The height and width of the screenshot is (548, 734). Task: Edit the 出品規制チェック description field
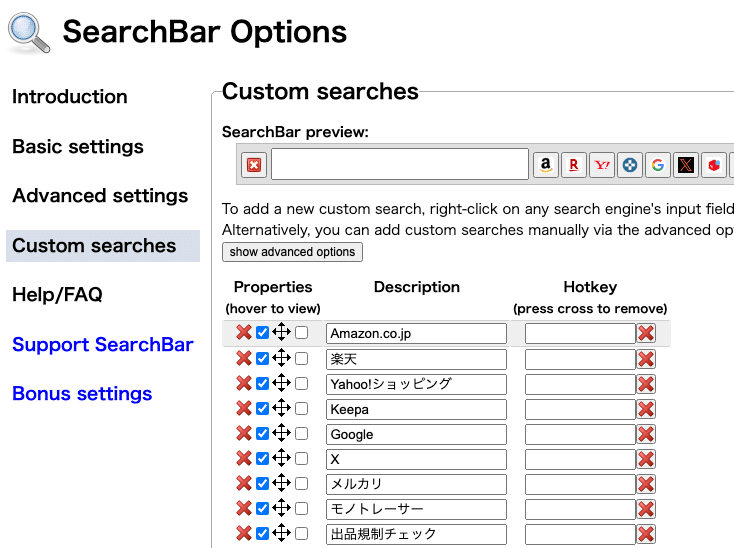416,534
